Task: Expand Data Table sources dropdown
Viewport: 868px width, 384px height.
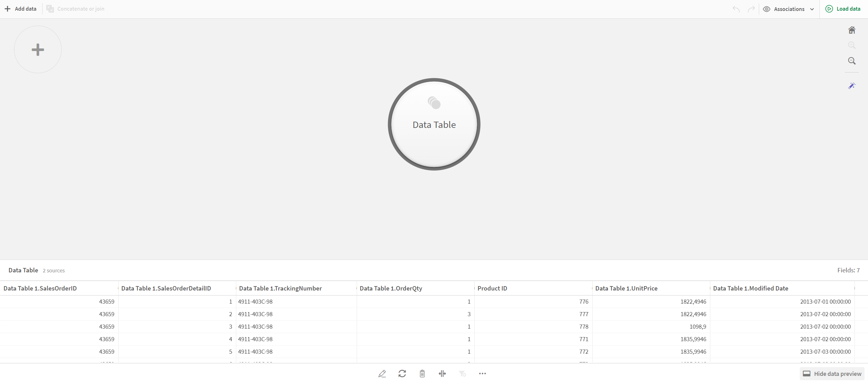Action: tap(53, 270)
